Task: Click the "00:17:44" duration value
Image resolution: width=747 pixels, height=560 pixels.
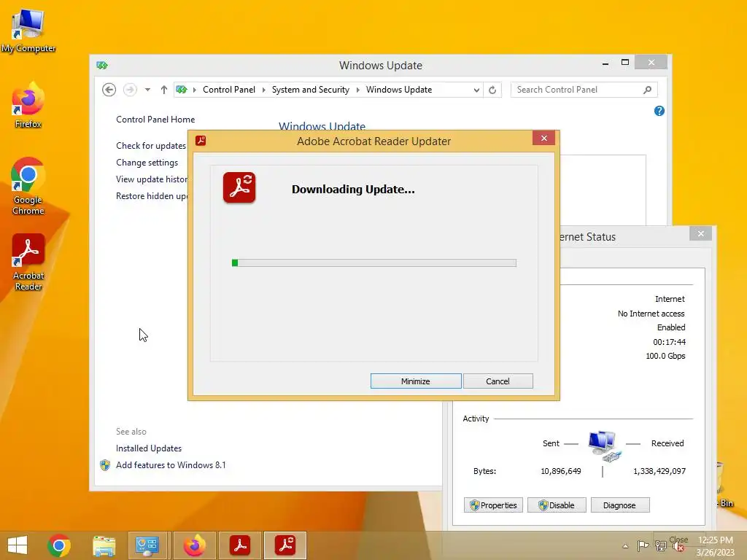Action: click(x=669, y=342)
